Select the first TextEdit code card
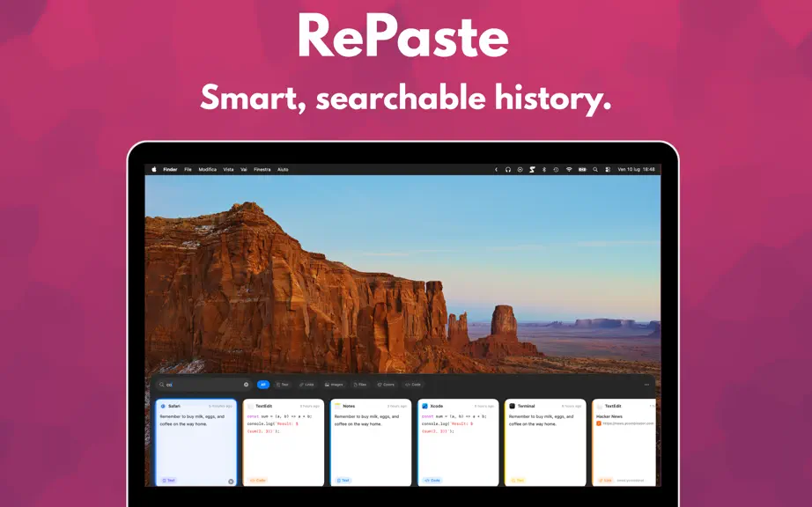The width and height of the screenshot is (812, 507). [x=284, y=443]
